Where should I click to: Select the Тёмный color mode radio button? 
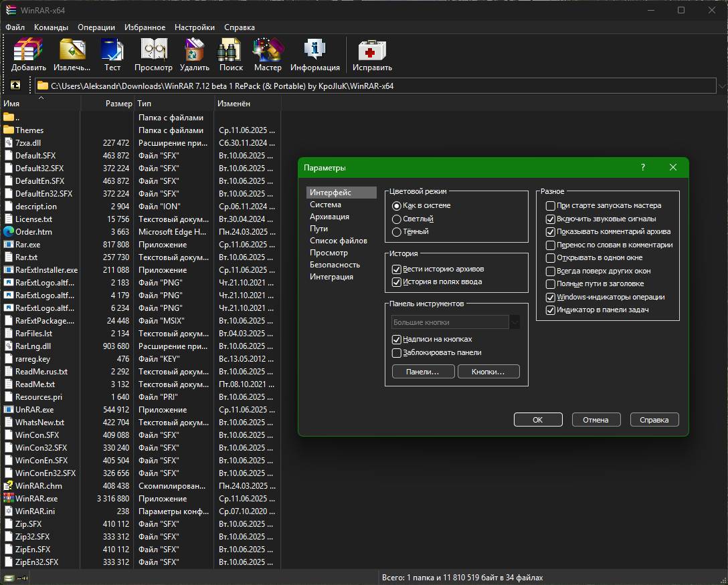click(397, 232)
